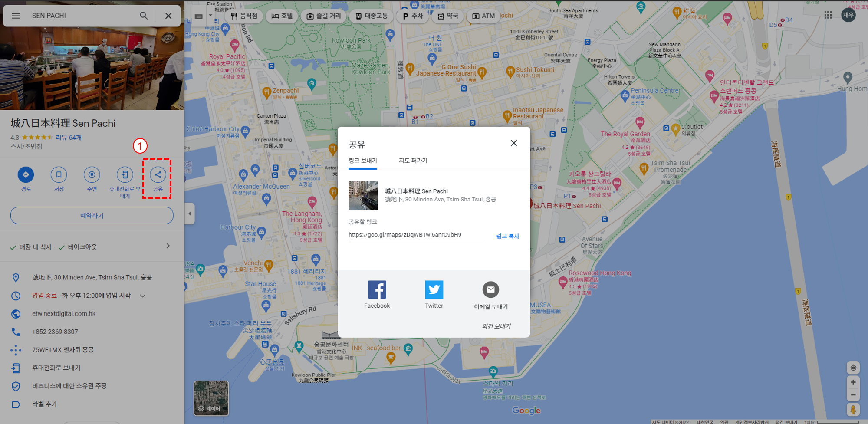Click the Venchi map pin
The width and height of the screenshot is (868, 424).
[x=269, y=265]
